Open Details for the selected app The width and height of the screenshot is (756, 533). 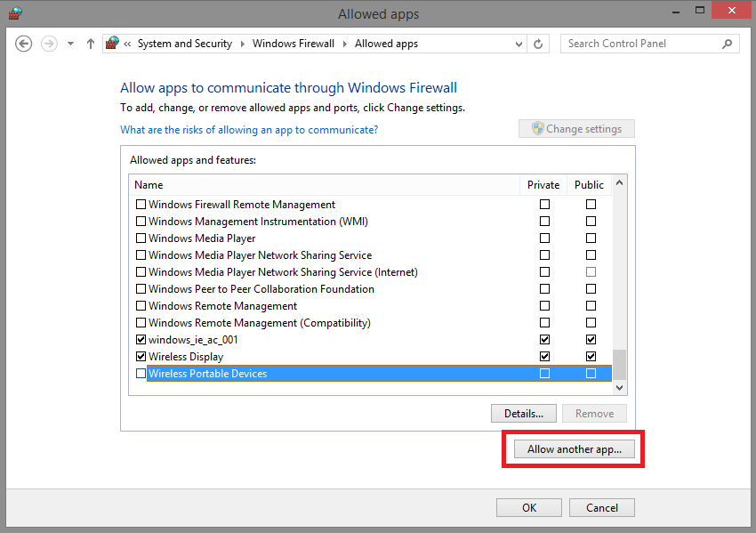coord(524,414)
